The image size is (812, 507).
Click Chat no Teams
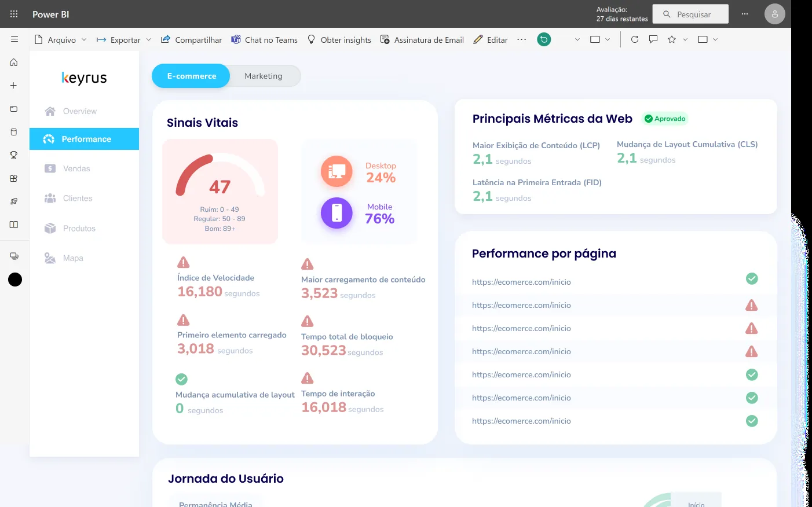coord(264,39)
